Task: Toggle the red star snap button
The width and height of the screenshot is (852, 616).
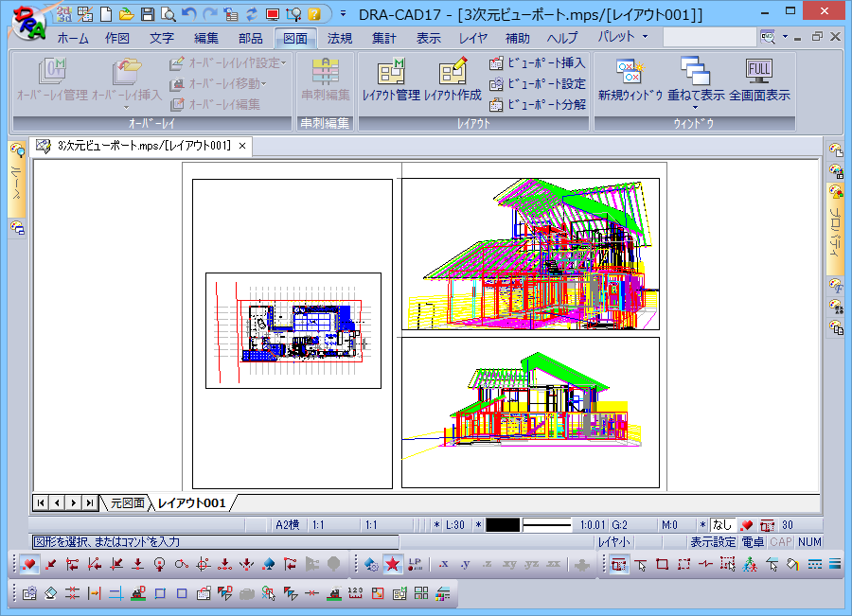Action: point(392,564)
